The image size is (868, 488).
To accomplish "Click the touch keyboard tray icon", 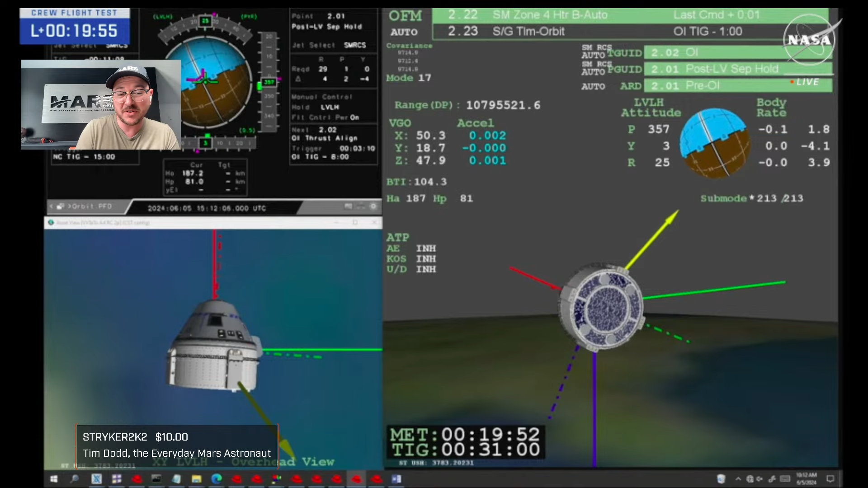I will tap(785, 479).
